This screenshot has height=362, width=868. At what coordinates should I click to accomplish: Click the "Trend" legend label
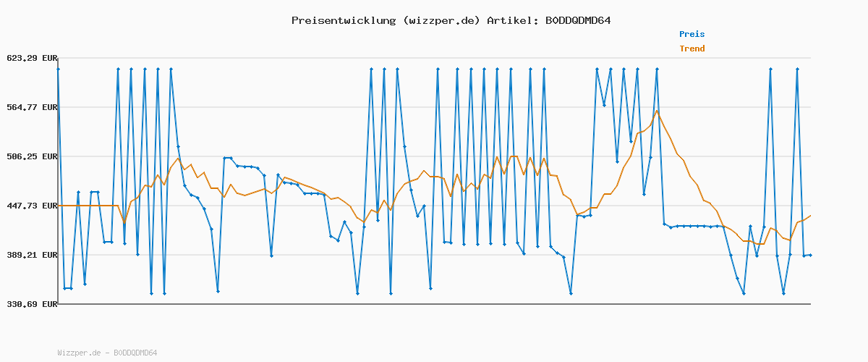692,49
